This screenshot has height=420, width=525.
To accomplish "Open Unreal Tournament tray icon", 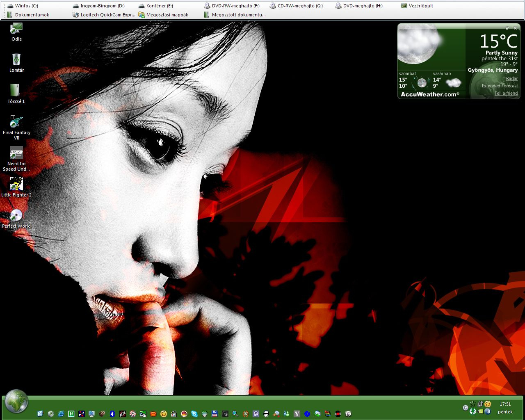I will point(480,404).
